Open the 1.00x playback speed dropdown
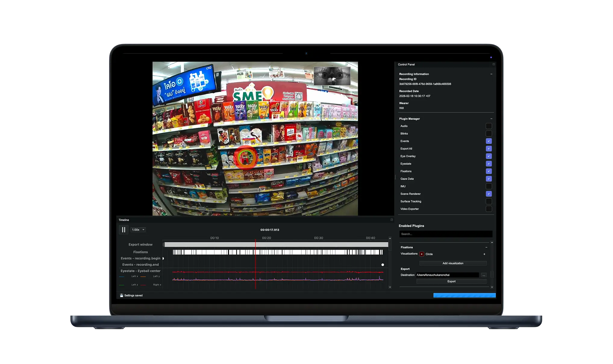Screen dimensions: 613x364 (138, 230)
